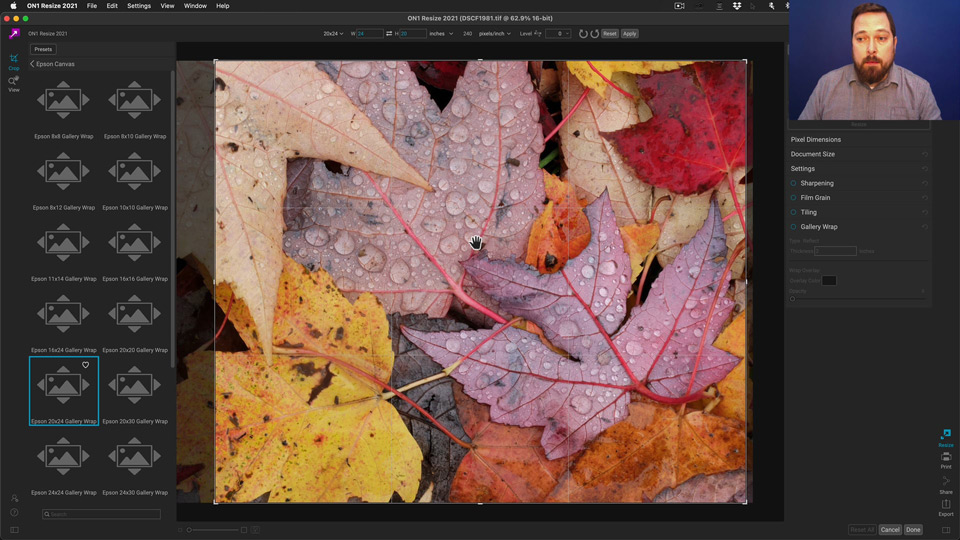
Task: Click the rotate clockwise icon in toolbar
Action: point(594,34)
